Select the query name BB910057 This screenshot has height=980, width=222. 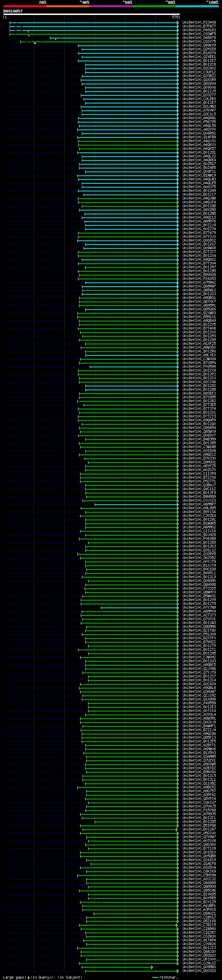(13, 11)
